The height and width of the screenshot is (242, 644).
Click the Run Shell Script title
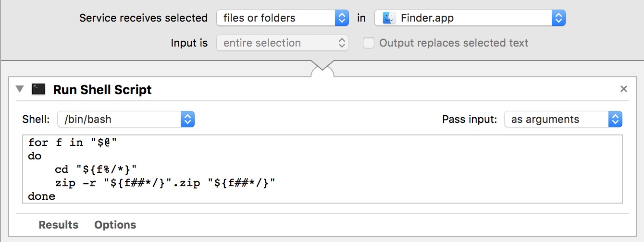click(x=102, y=90)
